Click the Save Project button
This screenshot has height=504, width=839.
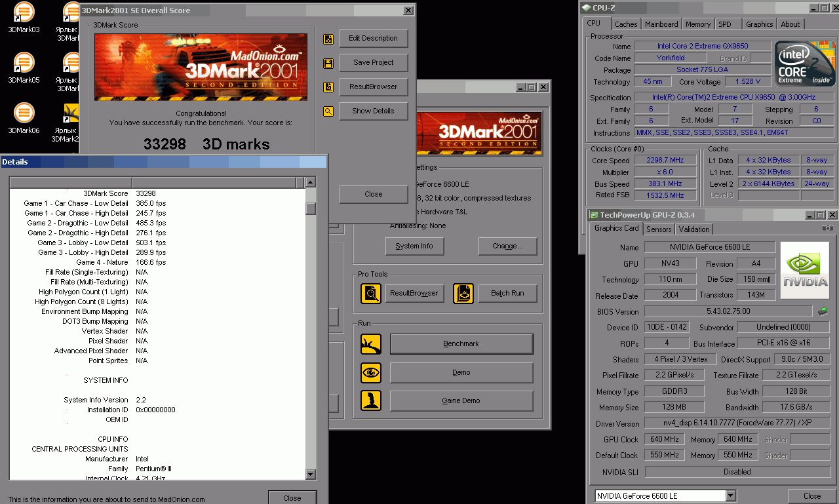coord(374,63)
